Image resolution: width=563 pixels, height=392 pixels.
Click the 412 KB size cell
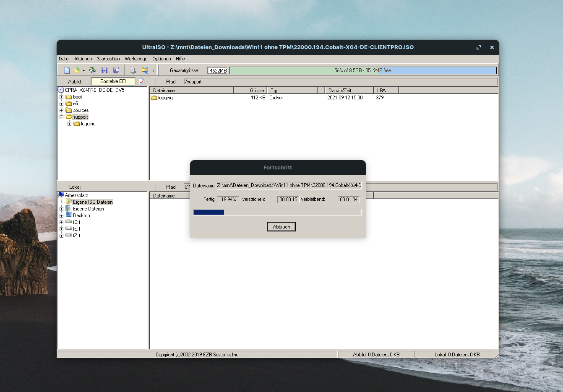click(258, 98)
